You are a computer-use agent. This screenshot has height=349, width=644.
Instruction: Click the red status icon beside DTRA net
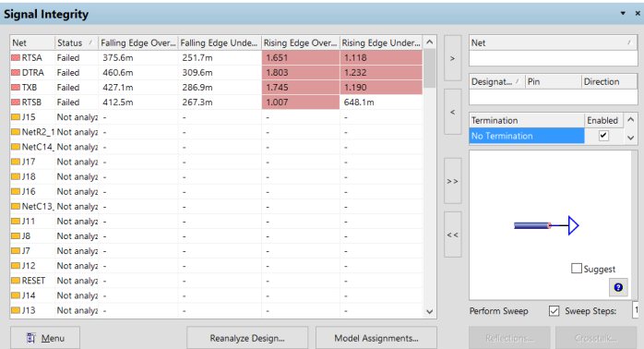pos(16,73)
